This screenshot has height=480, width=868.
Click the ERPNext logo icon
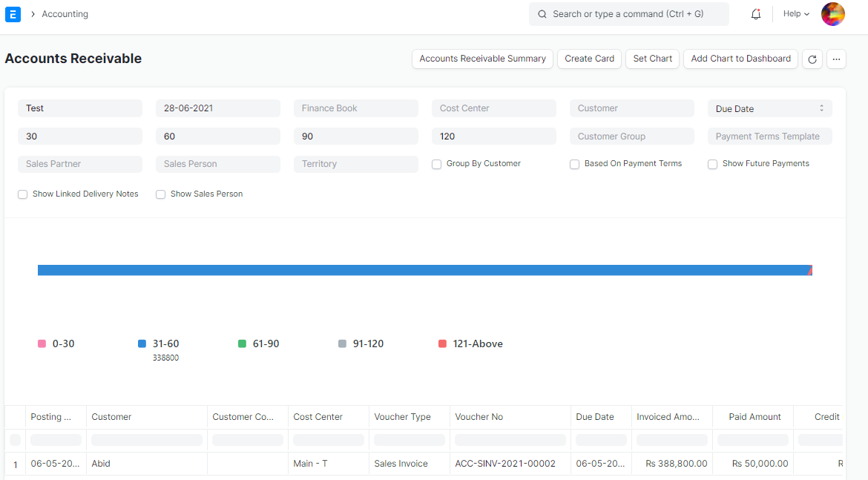(13, 14)
